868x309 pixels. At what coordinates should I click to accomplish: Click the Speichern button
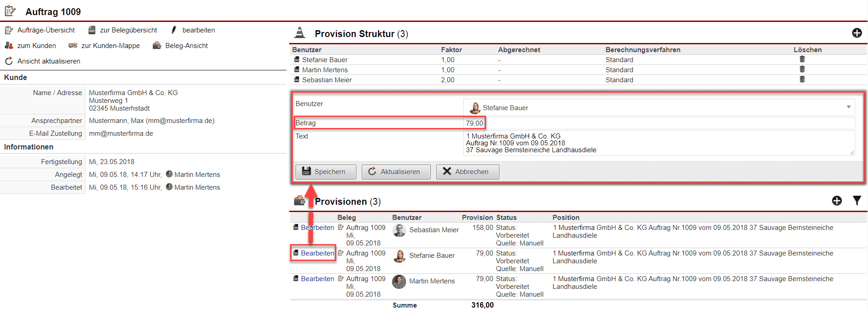(326, 172)
